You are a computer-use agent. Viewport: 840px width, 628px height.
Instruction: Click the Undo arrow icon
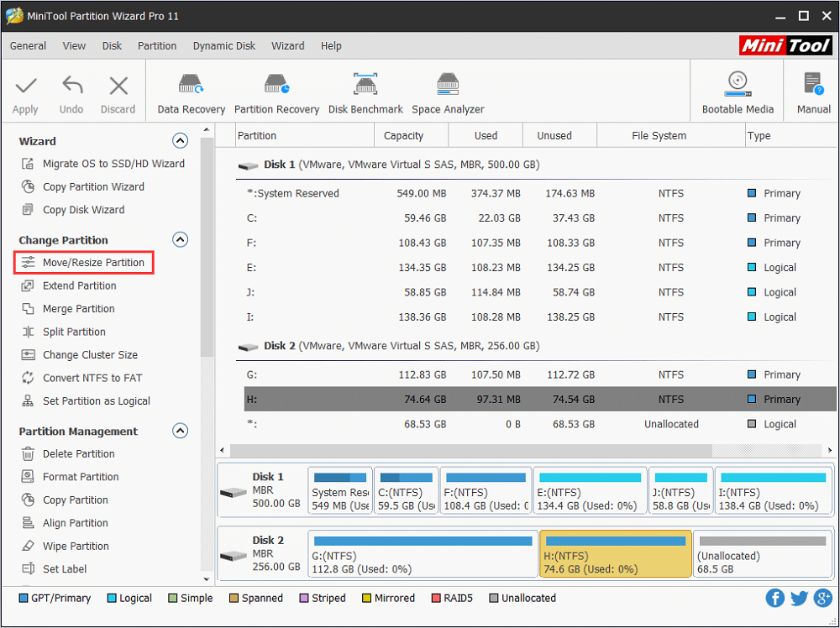[x=71, y=86]
